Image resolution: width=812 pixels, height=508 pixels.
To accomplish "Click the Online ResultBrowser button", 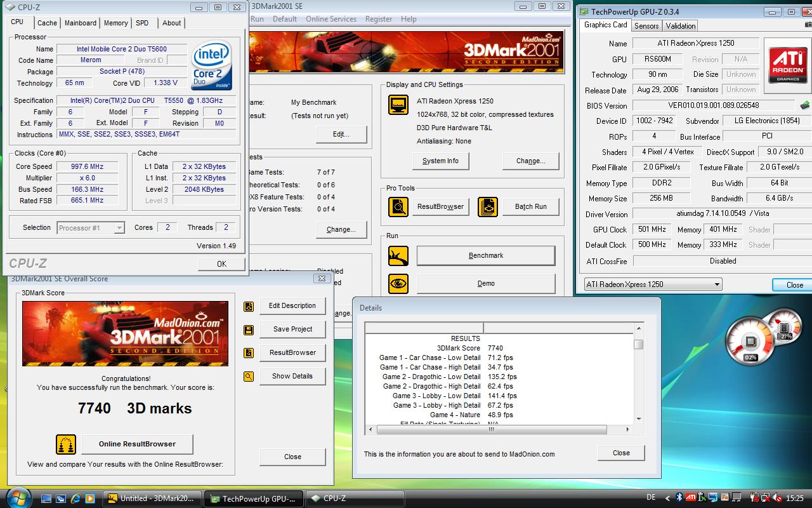I will (x=137, y=444).
